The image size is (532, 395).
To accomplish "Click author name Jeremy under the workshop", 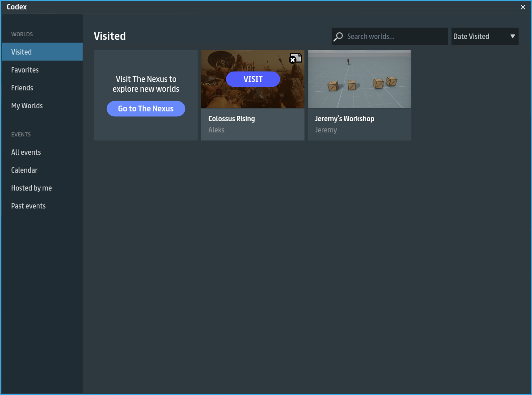I will pos(326,130).
